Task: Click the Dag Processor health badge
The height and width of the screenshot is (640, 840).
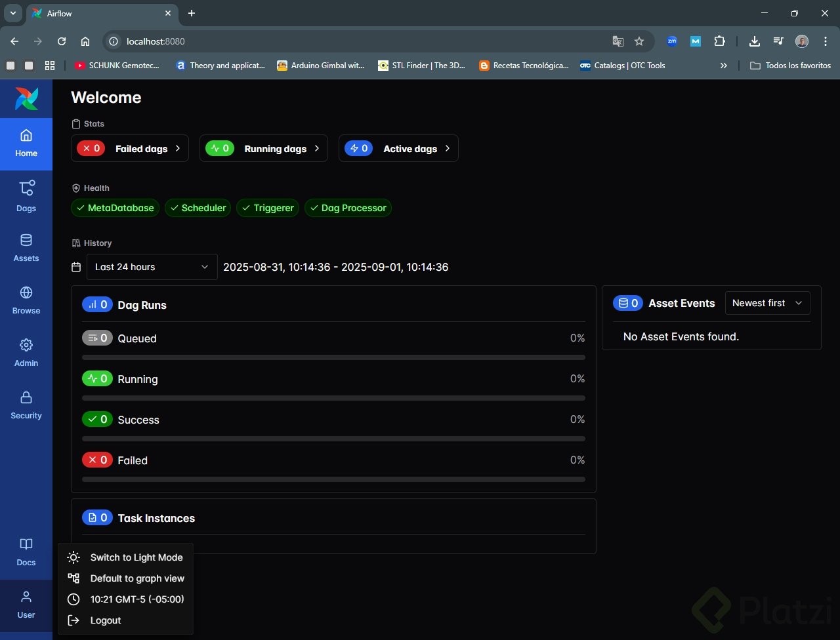Action: point(348,208)
